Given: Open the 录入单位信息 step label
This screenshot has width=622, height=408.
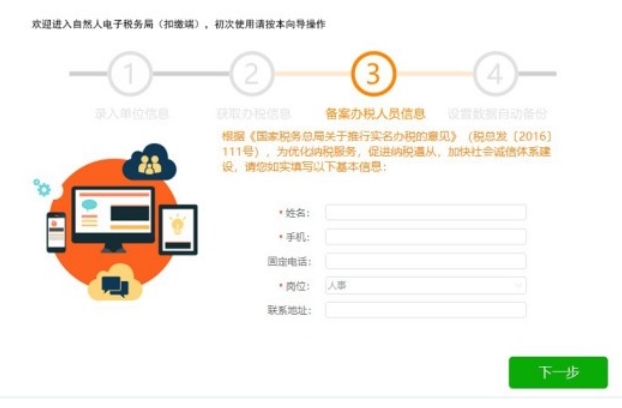Looking at the screenshot, I should click(x=132, y=114).
